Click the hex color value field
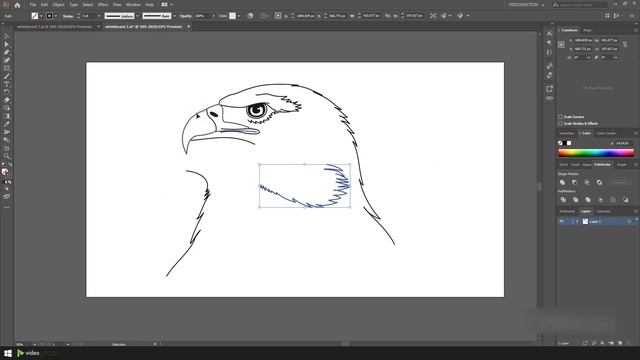Image resolution: width=640 pixels, height=360 pixels. click(624, 143)
